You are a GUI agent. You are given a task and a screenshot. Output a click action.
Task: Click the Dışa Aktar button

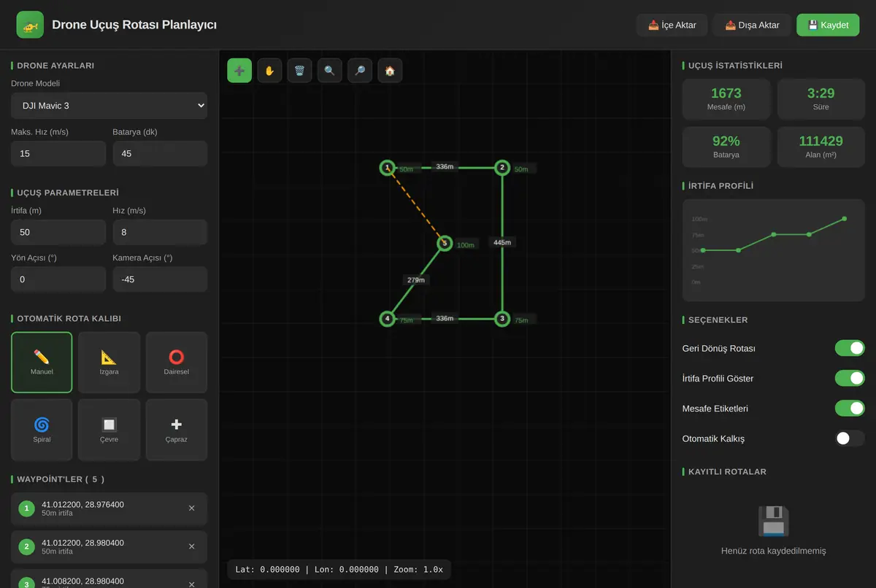(752, 25)
